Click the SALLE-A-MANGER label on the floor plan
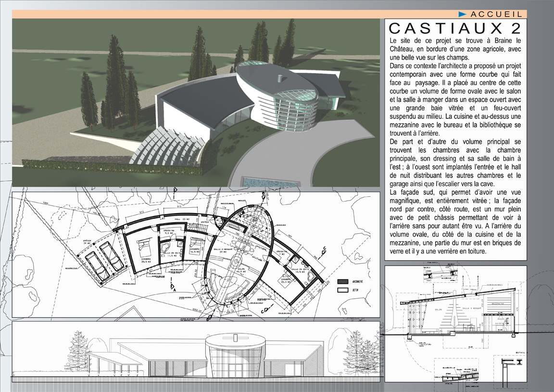 (x=223, y=250)
